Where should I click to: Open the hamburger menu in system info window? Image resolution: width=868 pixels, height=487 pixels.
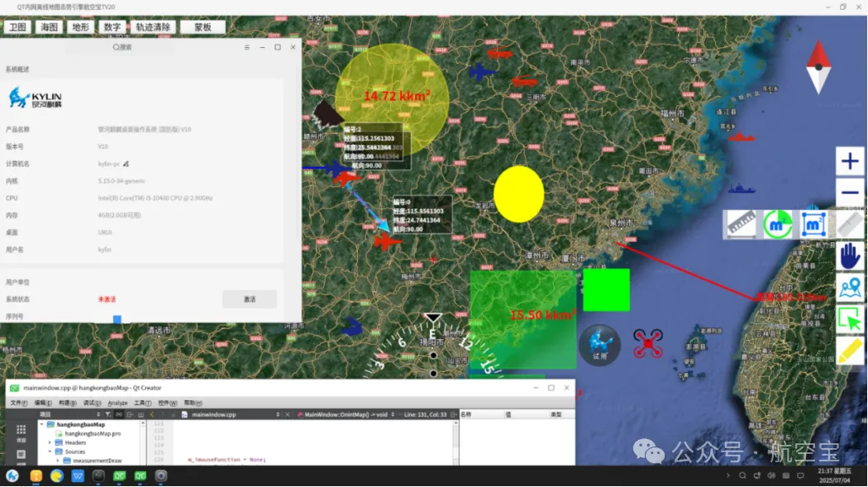247,48
